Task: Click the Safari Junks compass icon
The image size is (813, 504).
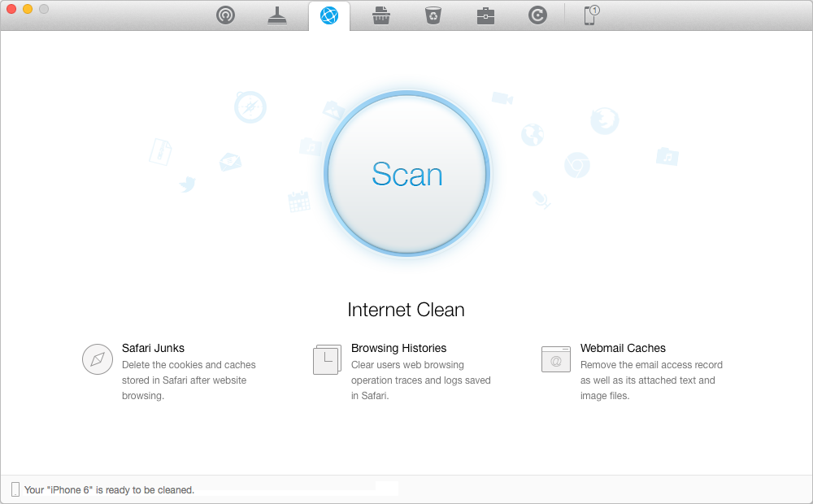Action: click(98, 358)
